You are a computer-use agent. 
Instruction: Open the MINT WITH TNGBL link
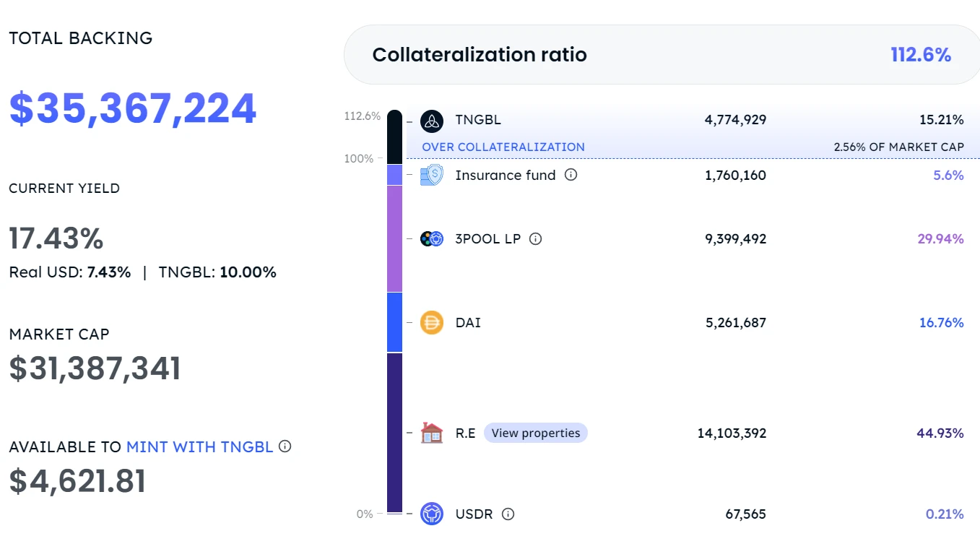199,447
